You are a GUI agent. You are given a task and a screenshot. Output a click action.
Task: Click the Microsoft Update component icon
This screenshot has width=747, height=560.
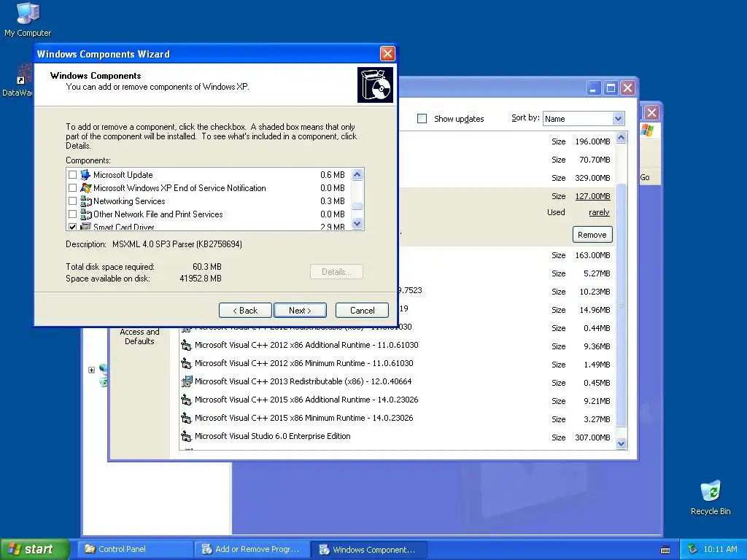click(x=85, y=175)
